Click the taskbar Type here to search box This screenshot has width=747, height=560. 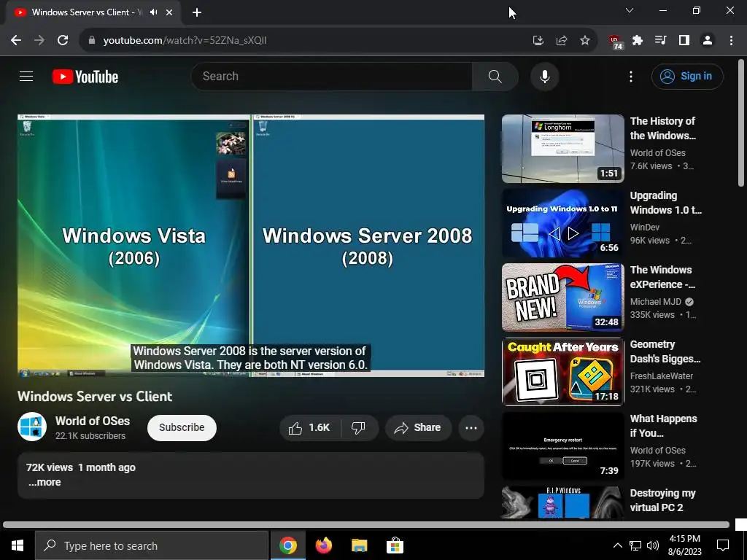[x=152, y=545]
